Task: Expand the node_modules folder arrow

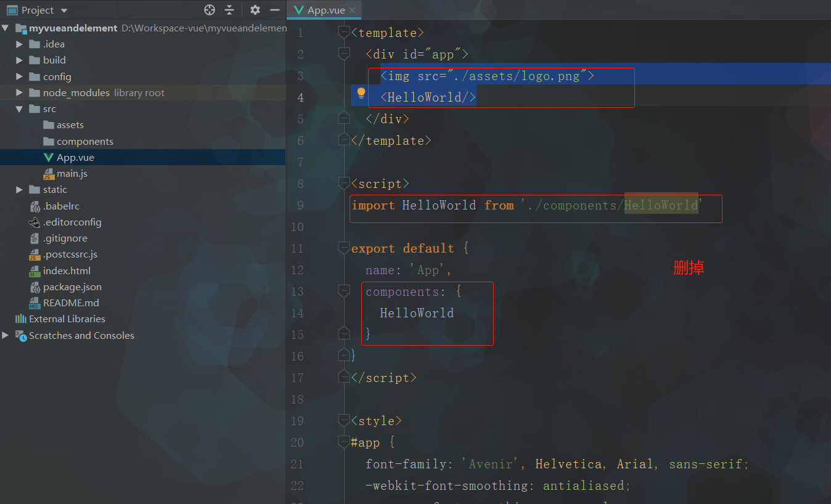Action: point(20,93)
